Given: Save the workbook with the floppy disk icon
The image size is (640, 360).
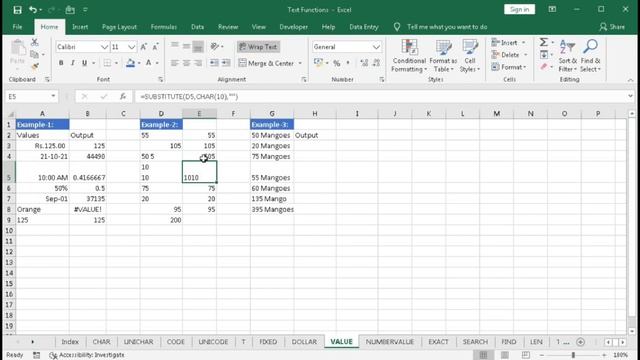Looking at the screenshot, I should click(x=17, y=10).
